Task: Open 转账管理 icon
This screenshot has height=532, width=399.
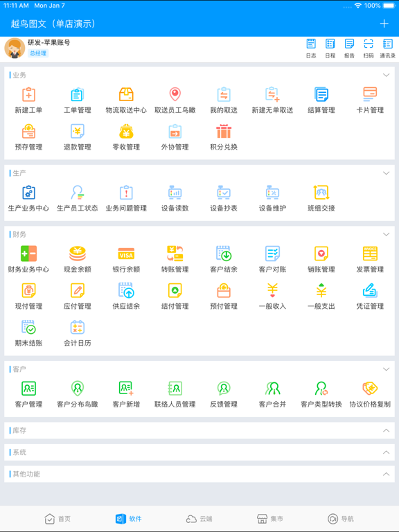Action: tap(175, 254)
